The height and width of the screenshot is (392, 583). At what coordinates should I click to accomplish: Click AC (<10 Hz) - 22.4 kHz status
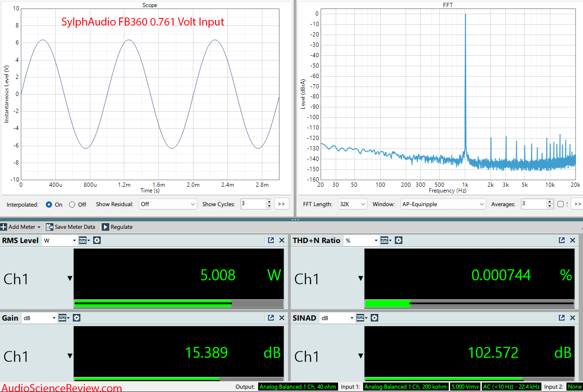pos(511,387)
